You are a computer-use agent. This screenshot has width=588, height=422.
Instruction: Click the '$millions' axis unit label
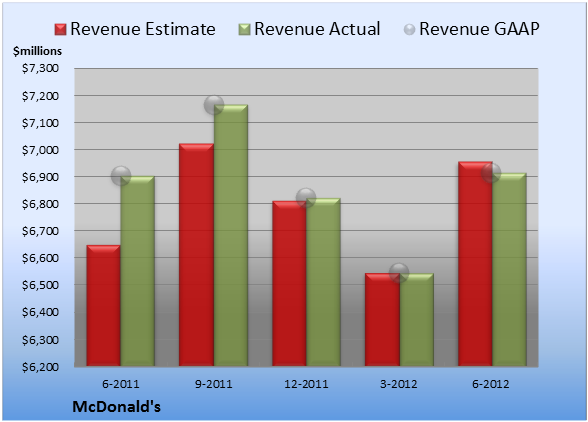click(37, 51)
